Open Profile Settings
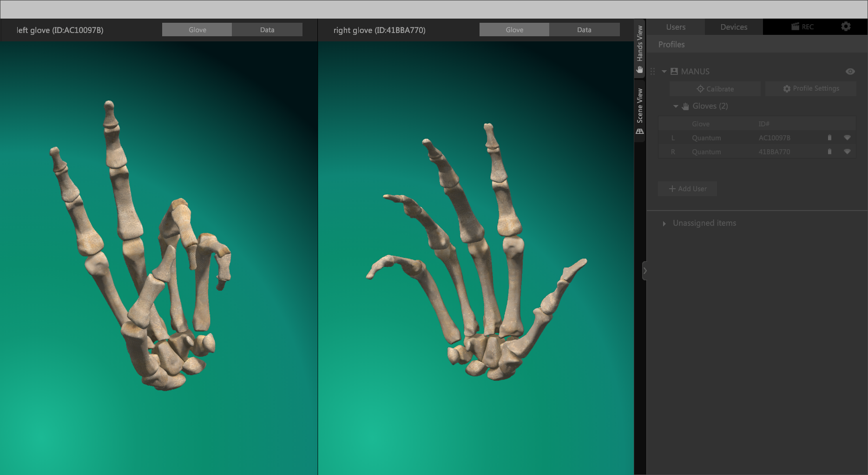This screenshot has width=868, height=475. coord(810,89)
